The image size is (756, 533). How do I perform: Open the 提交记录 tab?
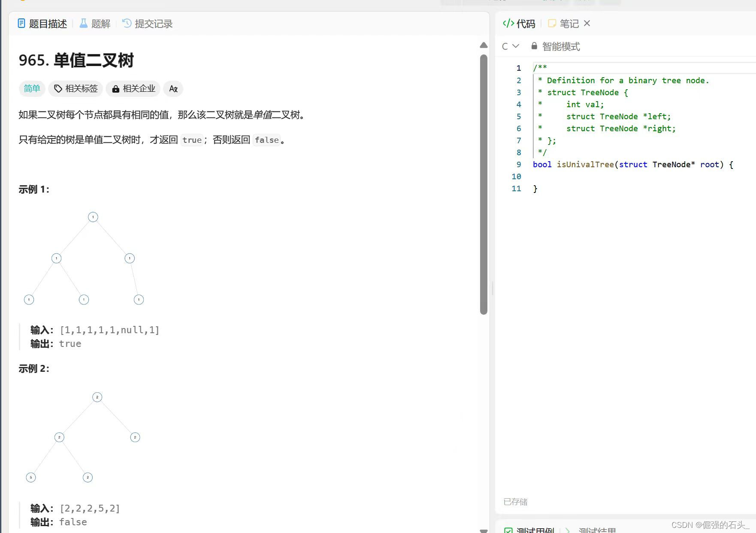[x=147, y=24]
